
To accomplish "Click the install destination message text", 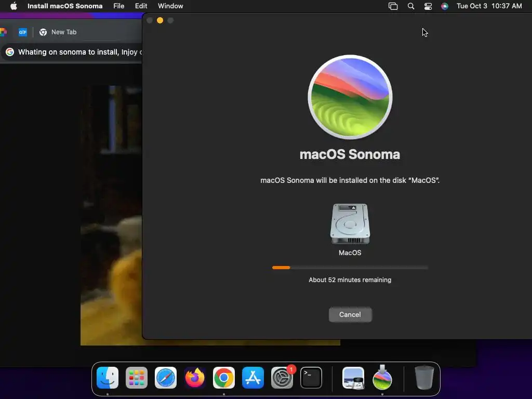I will click(x=350, y=180).
